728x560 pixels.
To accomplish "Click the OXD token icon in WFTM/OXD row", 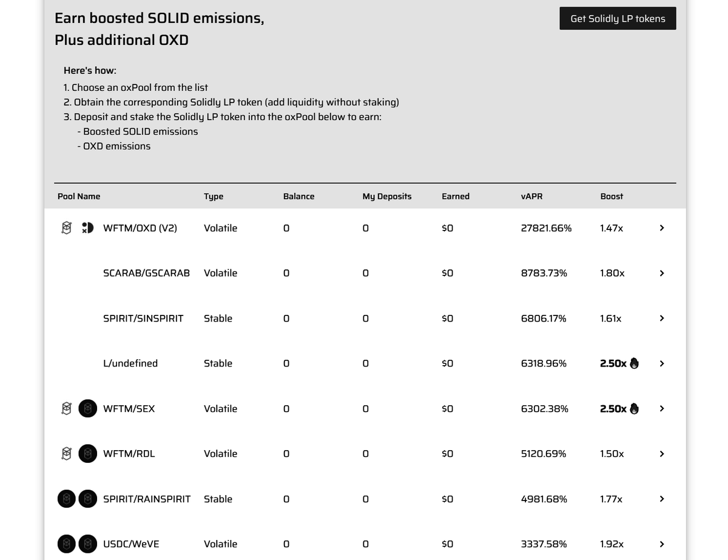I will (x=88, y=228).
